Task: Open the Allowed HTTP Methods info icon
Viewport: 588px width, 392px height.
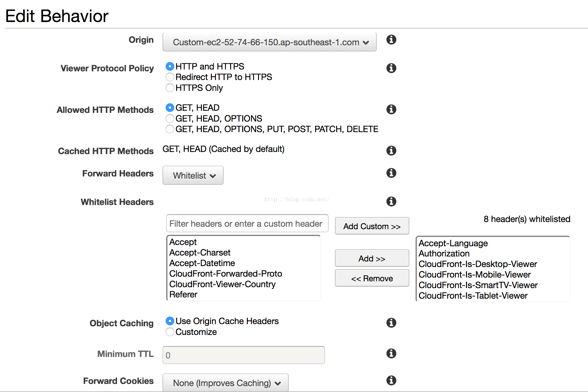Action: click(391, 109)
